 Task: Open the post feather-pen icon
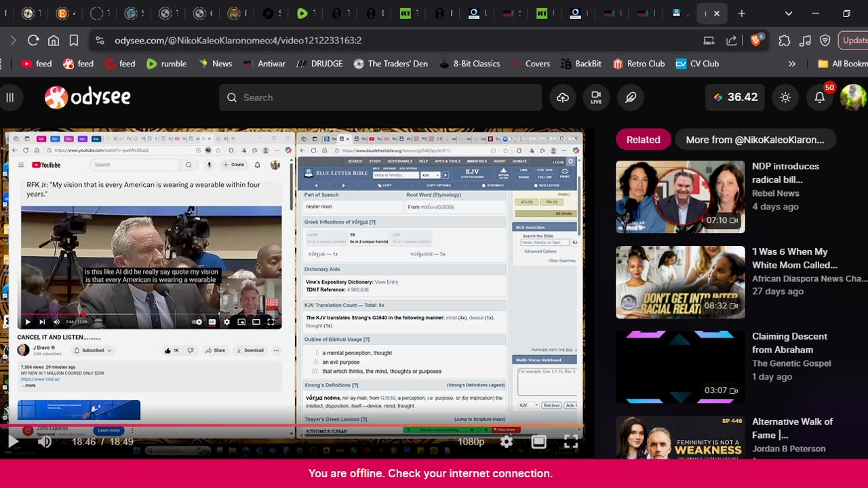point(631,98)
